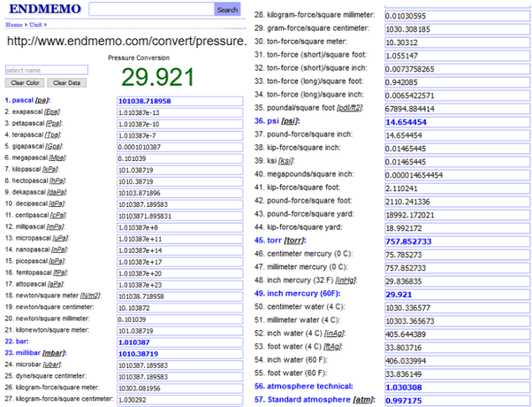Click the atmosphere technical link
The width and height of the screenshot is (532, 407).
(x=304, y=386)
